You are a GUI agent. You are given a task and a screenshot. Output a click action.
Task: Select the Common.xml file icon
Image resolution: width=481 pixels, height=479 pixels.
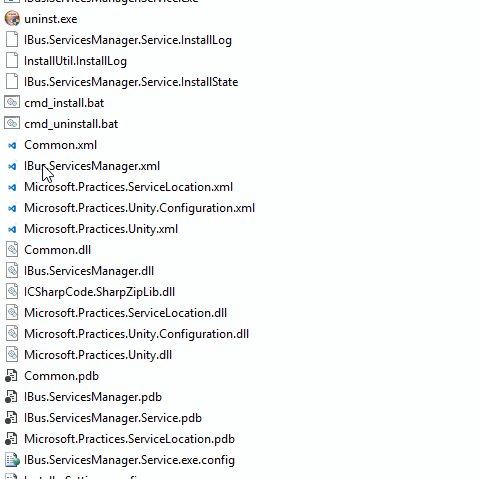[x=12, y=145]
